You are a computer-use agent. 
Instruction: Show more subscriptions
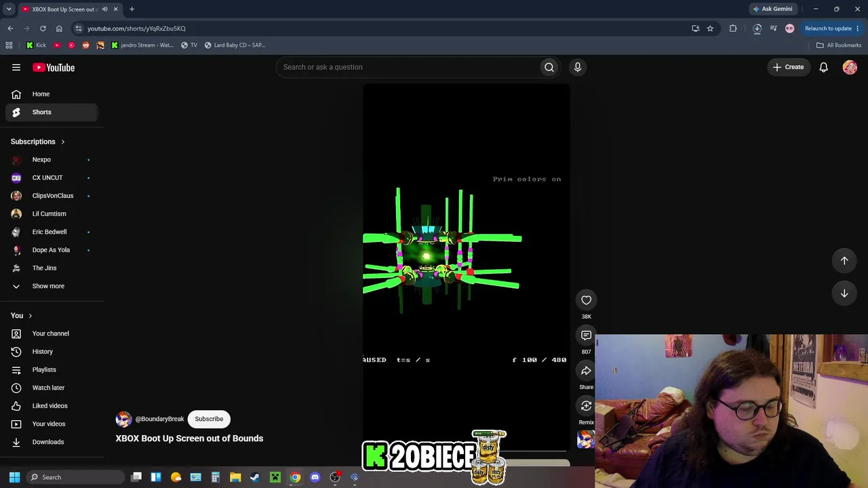[48, 286]
